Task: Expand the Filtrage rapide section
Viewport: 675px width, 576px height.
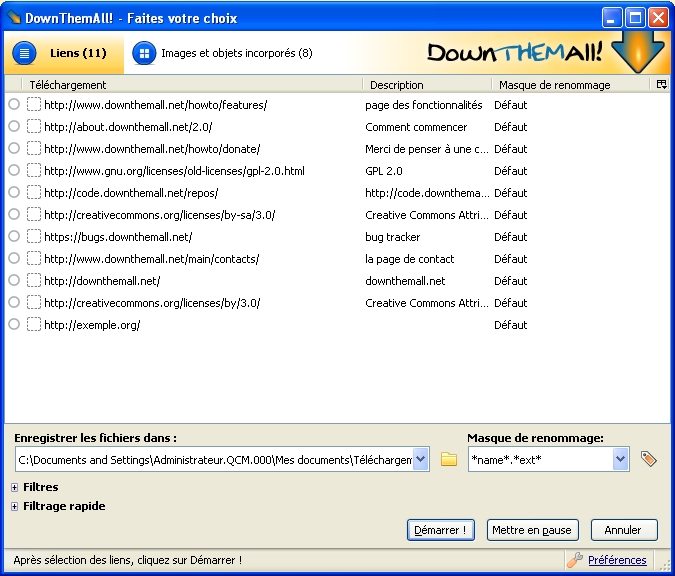Action: [x=15, y=507]
